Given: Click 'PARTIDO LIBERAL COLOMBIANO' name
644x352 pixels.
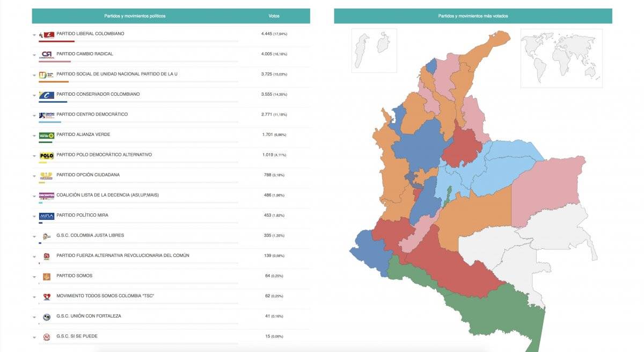Looking at the screenshot, I should 90,34.
